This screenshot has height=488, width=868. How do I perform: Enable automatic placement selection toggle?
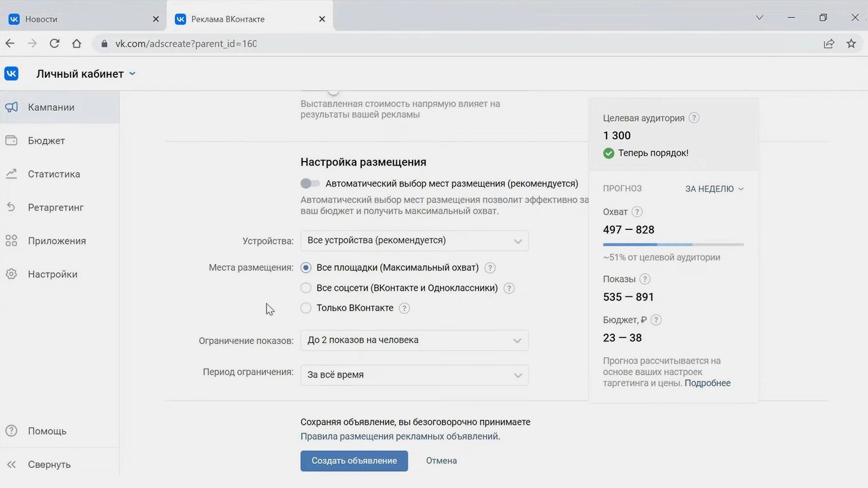310,183
